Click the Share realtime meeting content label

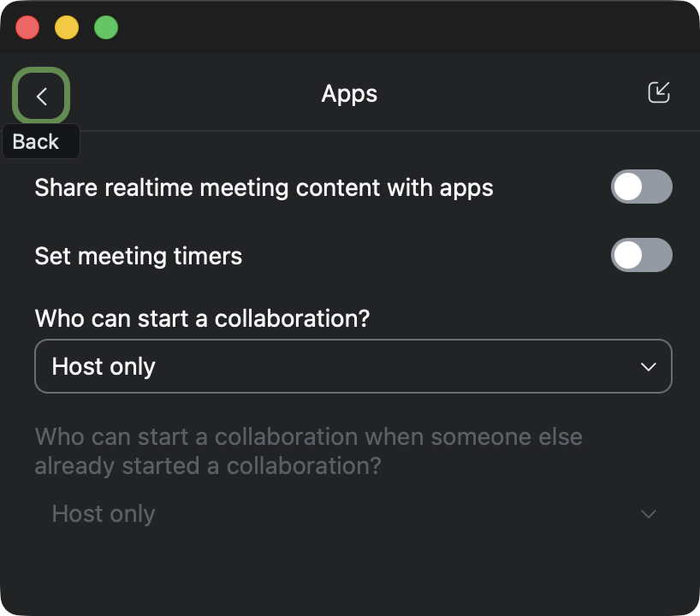264,187
